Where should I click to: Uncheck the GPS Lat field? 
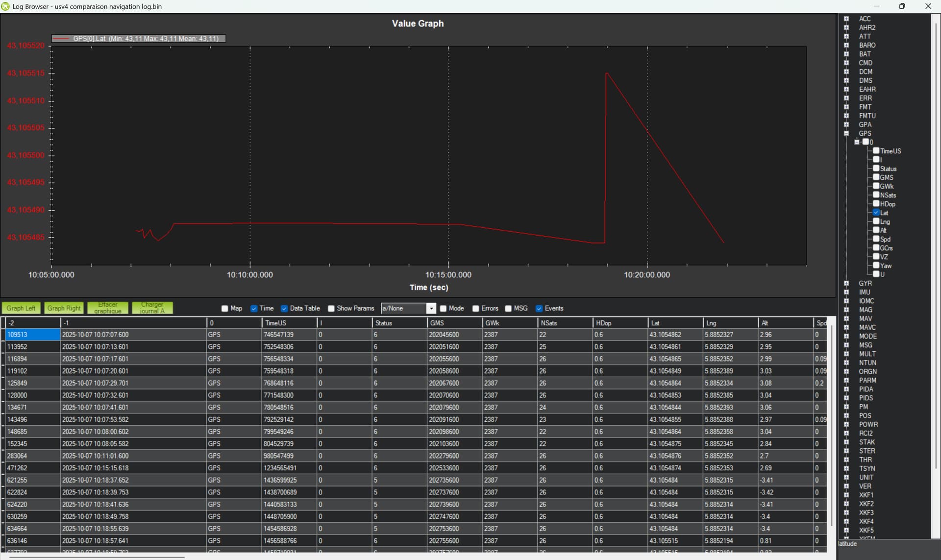coord(876,213)
